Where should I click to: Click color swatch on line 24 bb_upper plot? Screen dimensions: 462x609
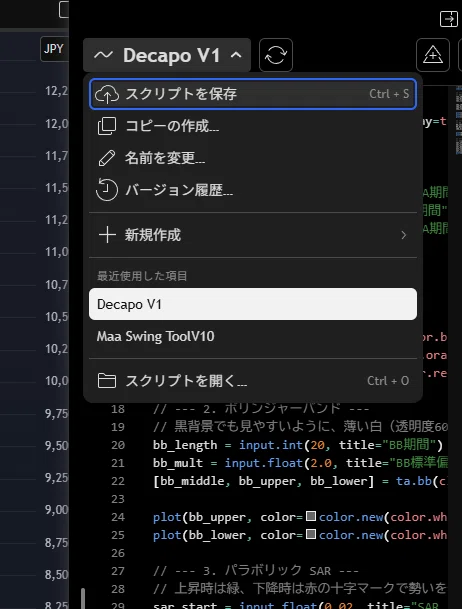[x=311, y=516]
